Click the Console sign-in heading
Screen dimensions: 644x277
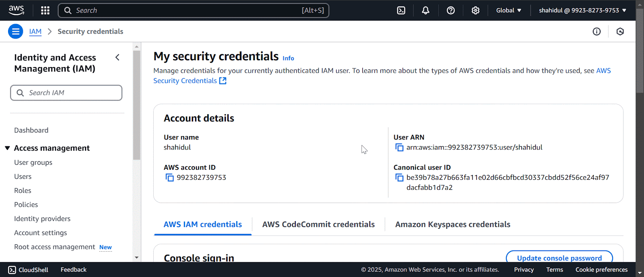coord(199,258)
